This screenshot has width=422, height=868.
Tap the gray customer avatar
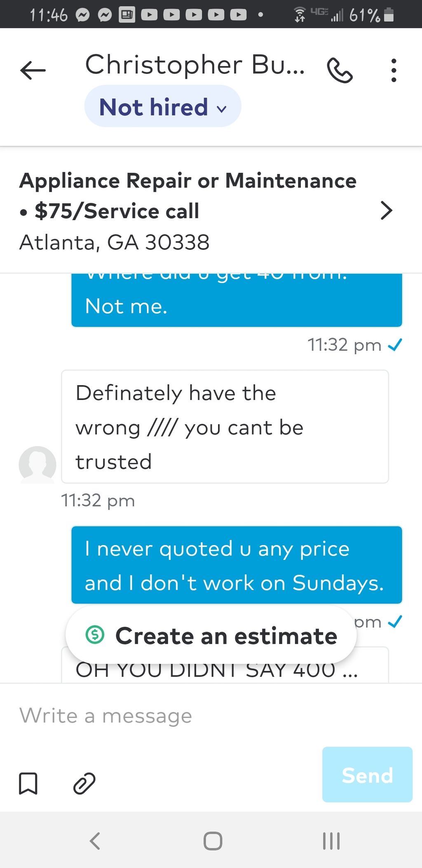point(38,464)
